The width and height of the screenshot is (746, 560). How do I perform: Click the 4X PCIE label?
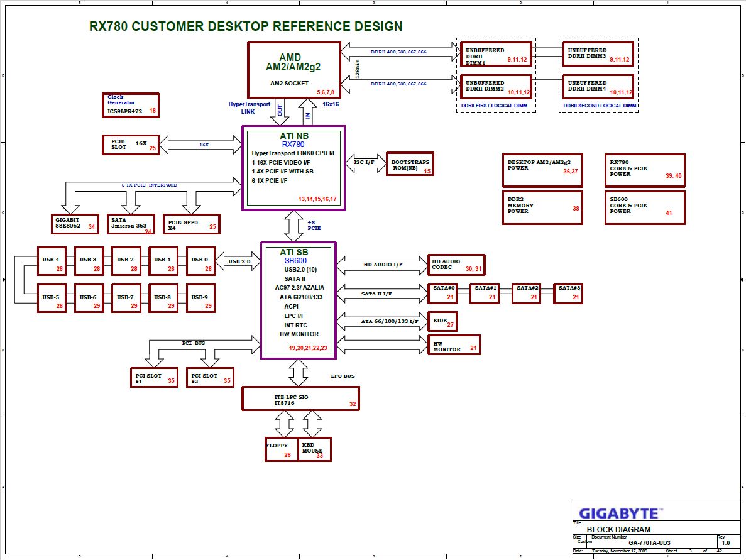tap(314, 225)
